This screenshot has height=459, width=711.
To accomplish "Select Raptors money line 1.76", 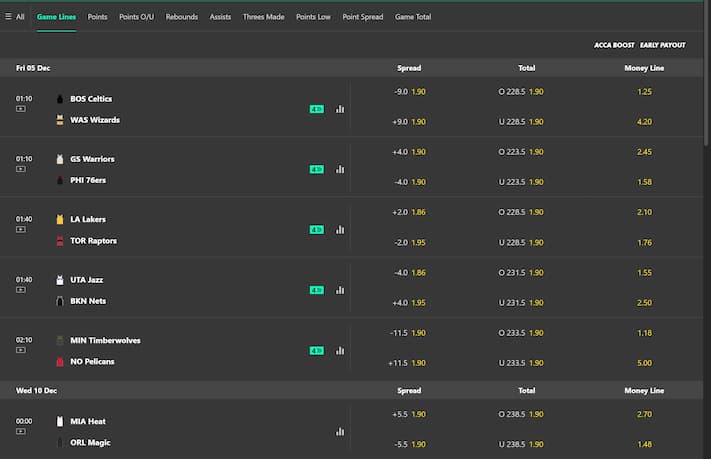I will tap(644, 243).
